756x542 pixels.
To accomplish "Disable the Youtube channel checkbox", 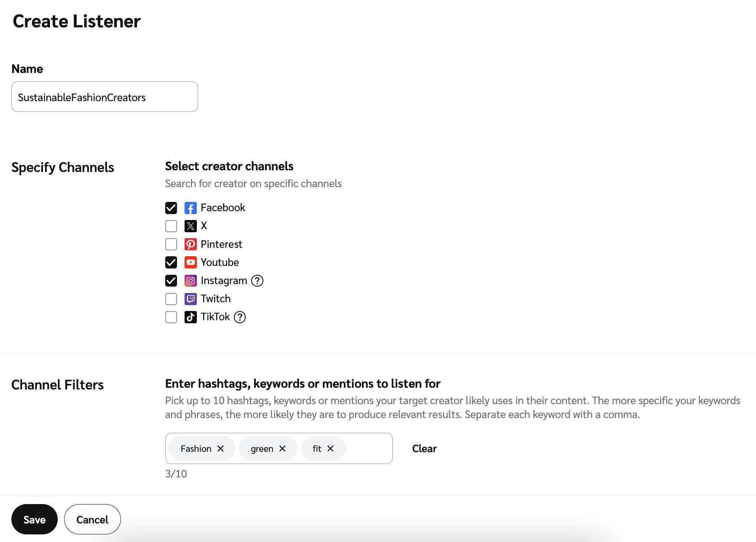I will tap(171, 263).
